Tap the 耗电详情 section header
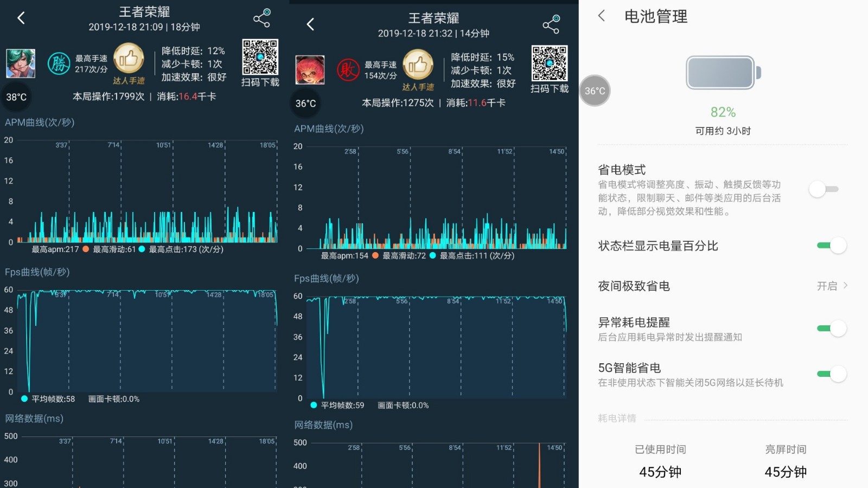Screen dimensions: 868x488 [617, 418]
